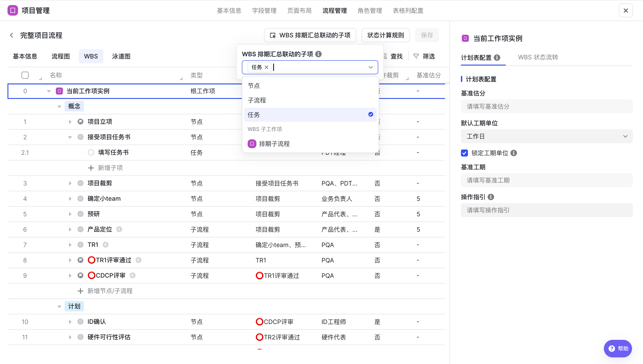Expand the 确定小team row
The width and height of the screenshot is (643, 364).
tap(70, 199)
